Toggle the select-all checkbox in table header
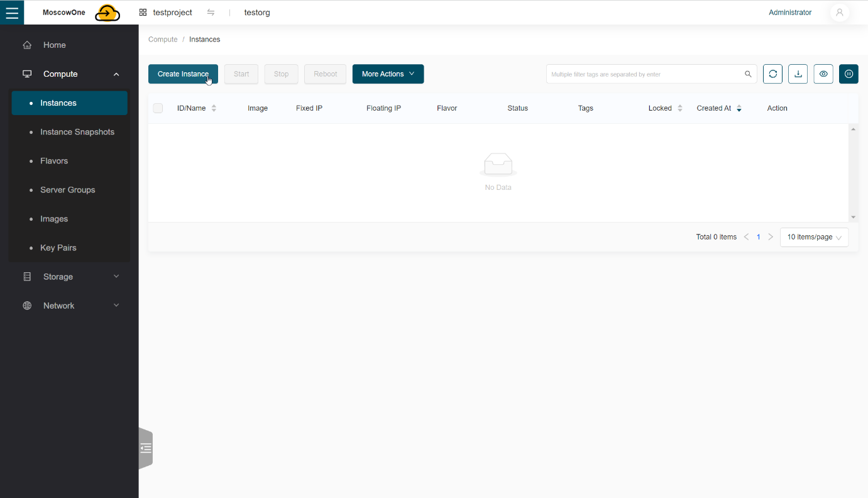868x498 pixels. 158,108
